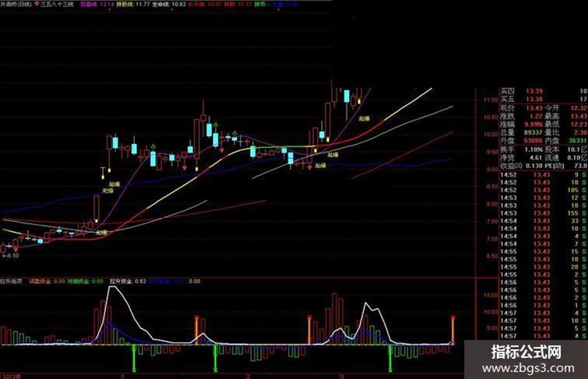Click the 量比 value 2.30
The width and height of the screenshot is (588, 379).
580,133
